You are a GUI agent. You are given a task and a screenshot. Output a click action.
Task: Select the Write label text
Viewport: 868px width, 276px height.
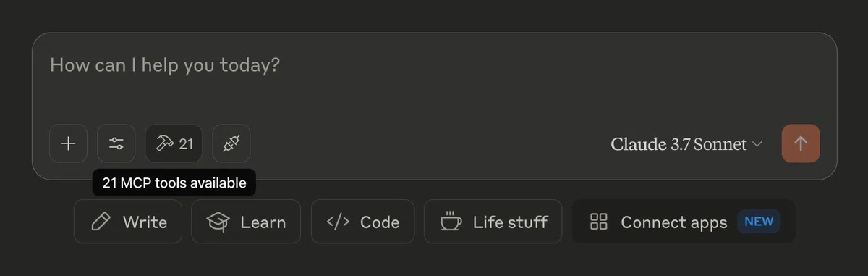(x=145, y=222)
